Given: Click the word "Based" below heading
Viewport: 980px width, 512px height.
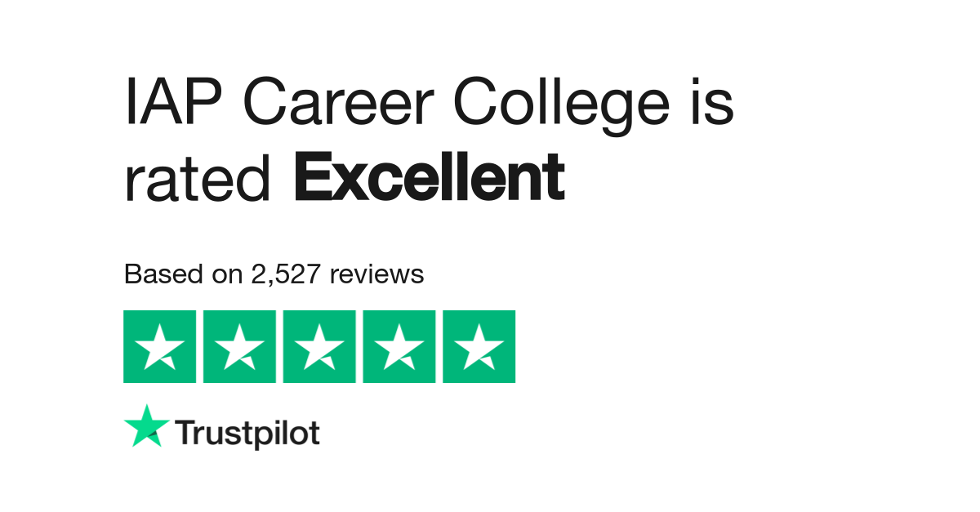Looking at the screenshot, I should click(158, 274).
